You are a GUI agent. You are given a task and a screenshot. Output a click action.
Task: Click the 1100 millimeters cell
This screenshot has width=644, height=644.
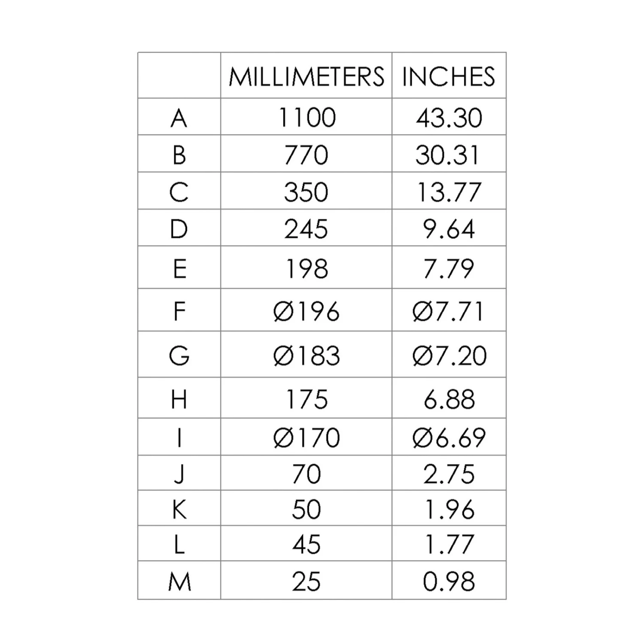pyautogui.click(x=307, y=118)
